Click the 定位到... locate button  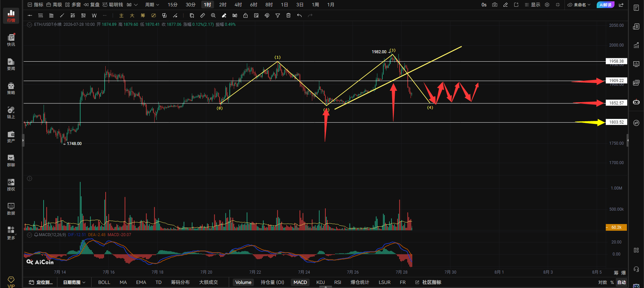[x=41, y=282]
